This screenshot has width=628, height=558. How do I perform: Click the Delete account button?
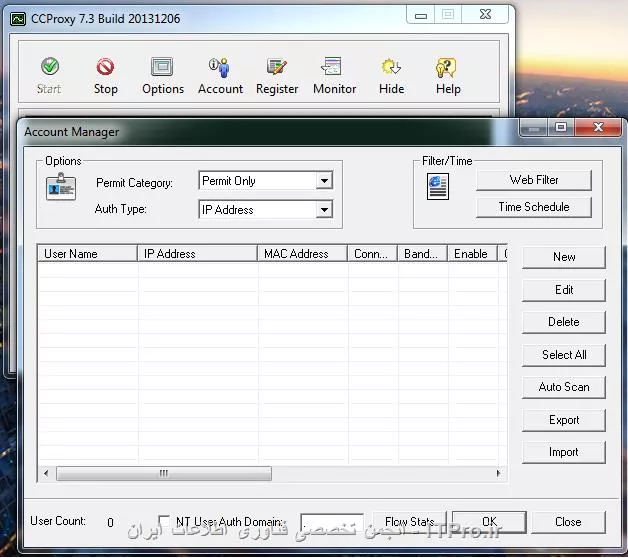point(564,322)
